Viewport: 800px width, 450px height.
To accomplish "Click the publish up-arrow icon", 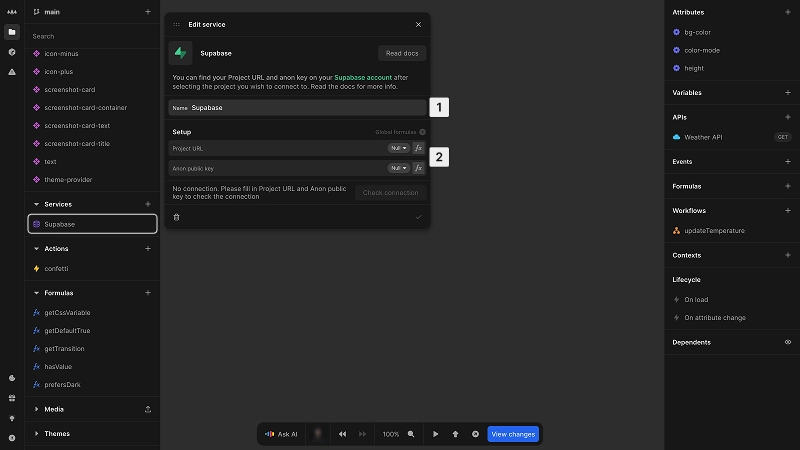I will (455, 434).
